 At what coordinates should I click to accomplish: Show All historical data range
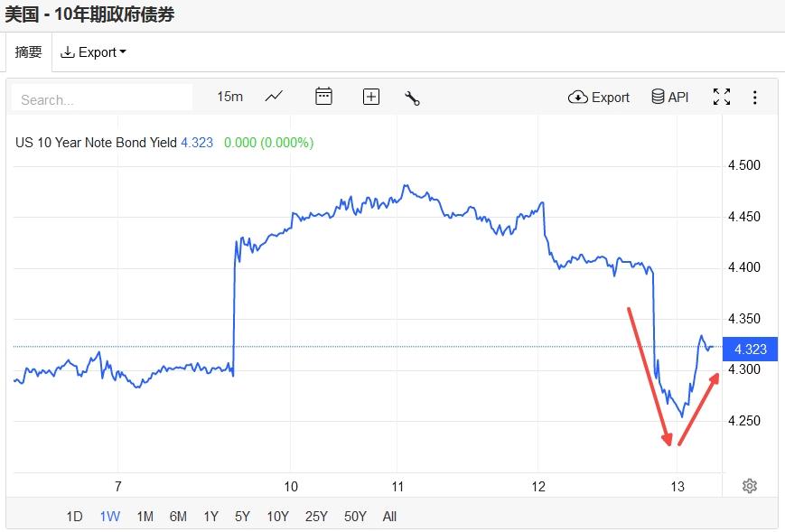click(389, 517)
